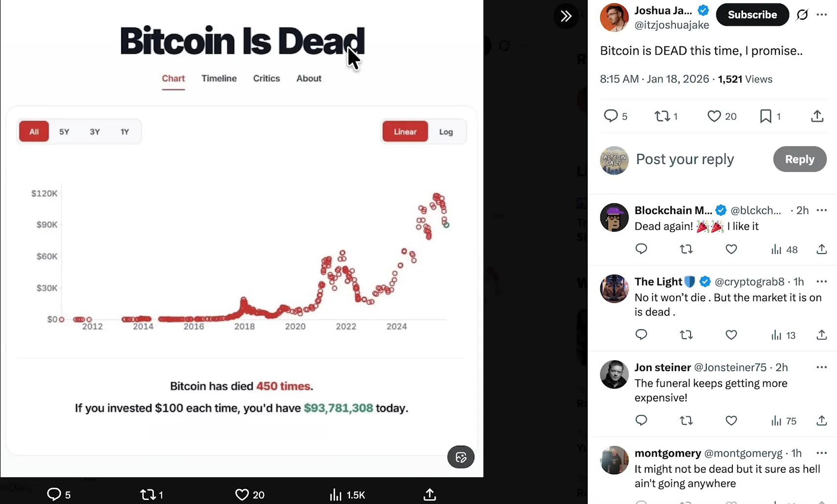
Task: Open the Critics tab
Action: (266, 78)
